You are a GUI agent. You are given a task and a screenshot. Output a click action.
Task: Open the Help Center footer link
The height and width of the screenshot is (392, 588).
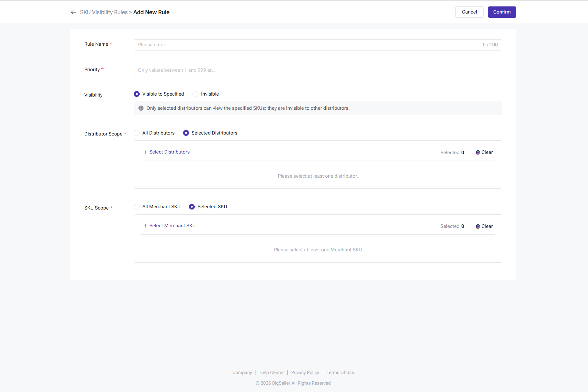click(271, 372)
